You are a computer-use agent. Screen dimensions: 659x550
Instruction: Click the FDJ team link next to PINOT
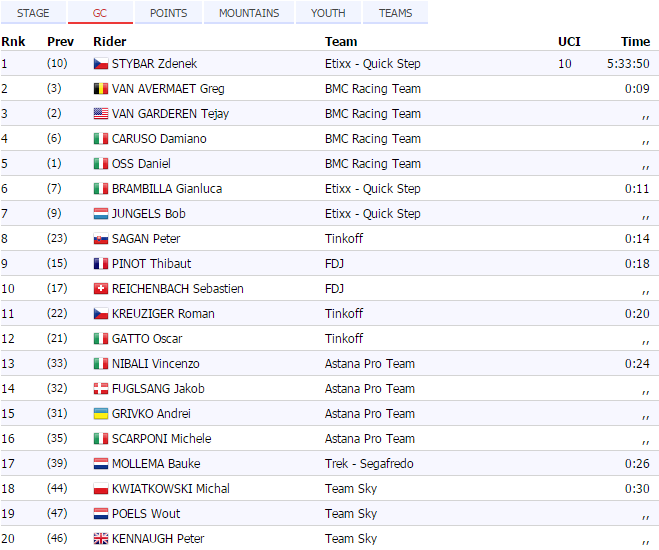coord(334,264)
